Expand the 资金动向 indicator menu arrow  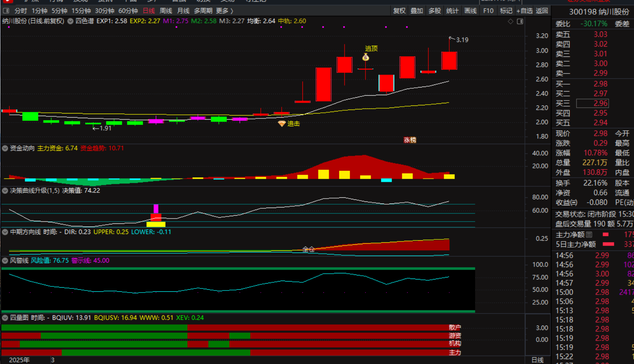pyautogui.click(x=5, y=148)
